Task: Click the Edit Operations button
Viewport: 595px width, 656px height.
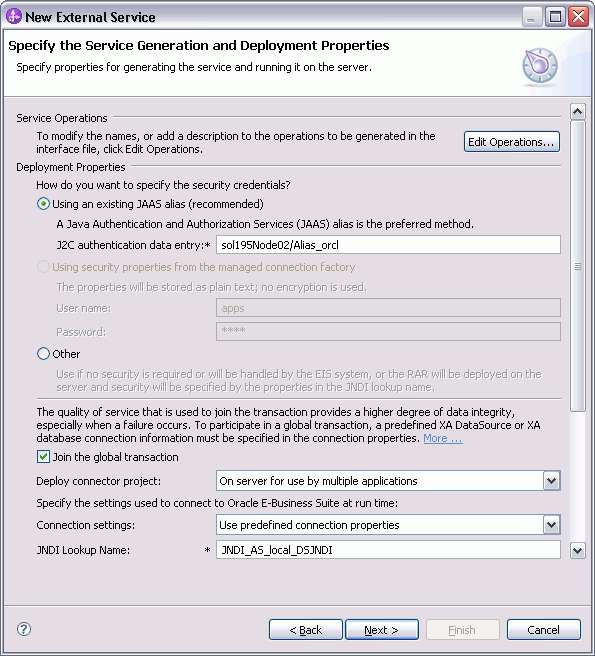Action: tap(512, 142)
